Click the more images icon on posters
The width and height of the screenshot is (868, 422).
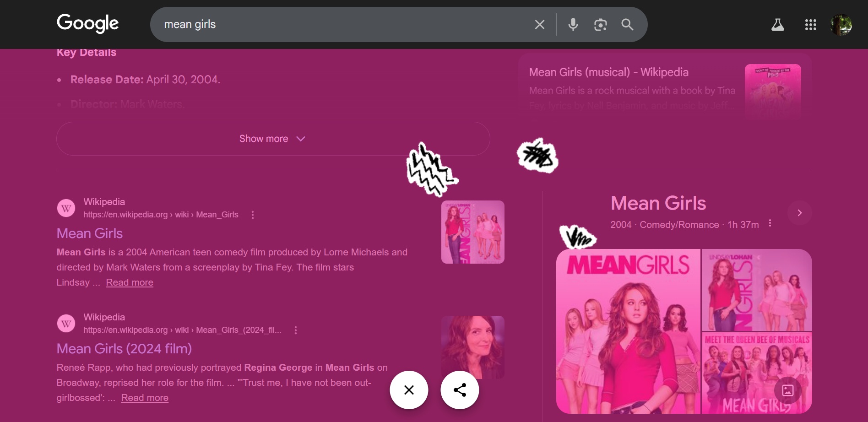[x=788, y=390]
